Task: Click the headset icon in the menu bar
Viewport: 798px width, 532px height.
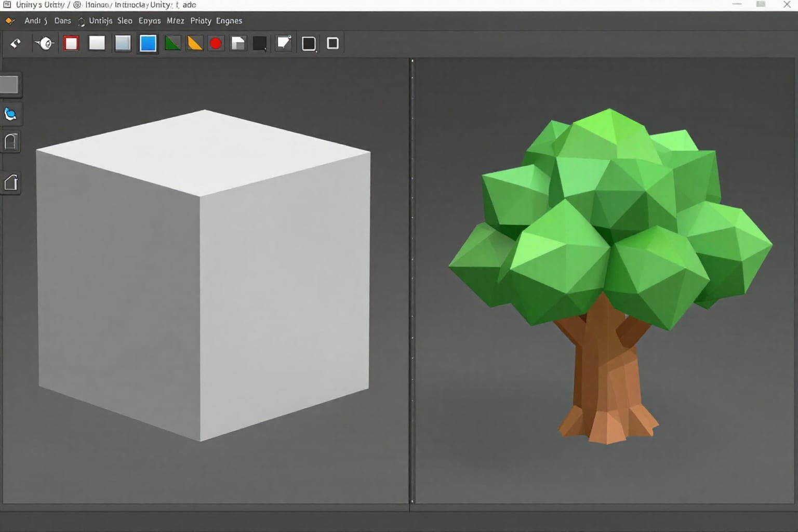Action: tap(81, 21)
